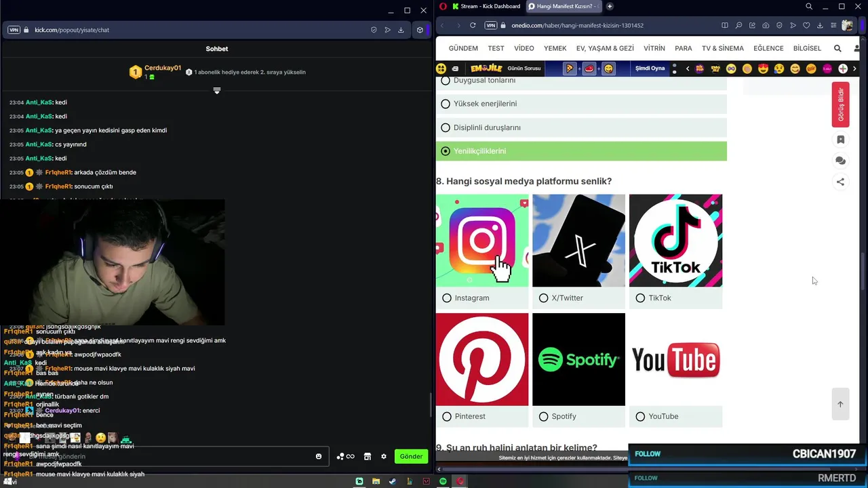Open Spotify from the Windows taskbar

click(443, 481)
